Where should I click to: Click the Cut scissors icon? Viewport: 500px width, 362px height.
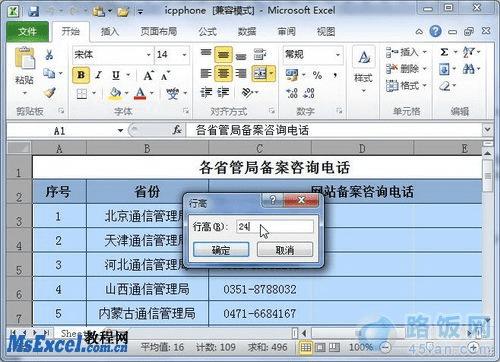[x=49, y=54]
